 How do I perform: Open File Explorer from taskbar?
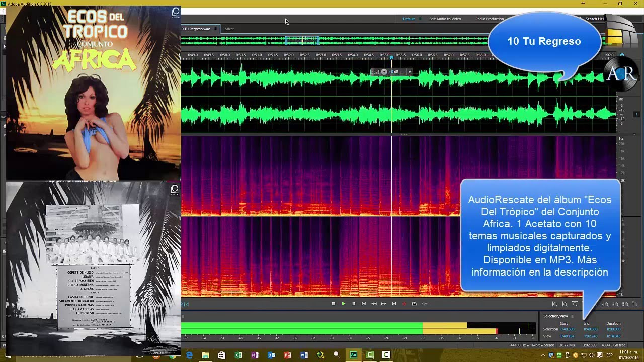(205, 355)
